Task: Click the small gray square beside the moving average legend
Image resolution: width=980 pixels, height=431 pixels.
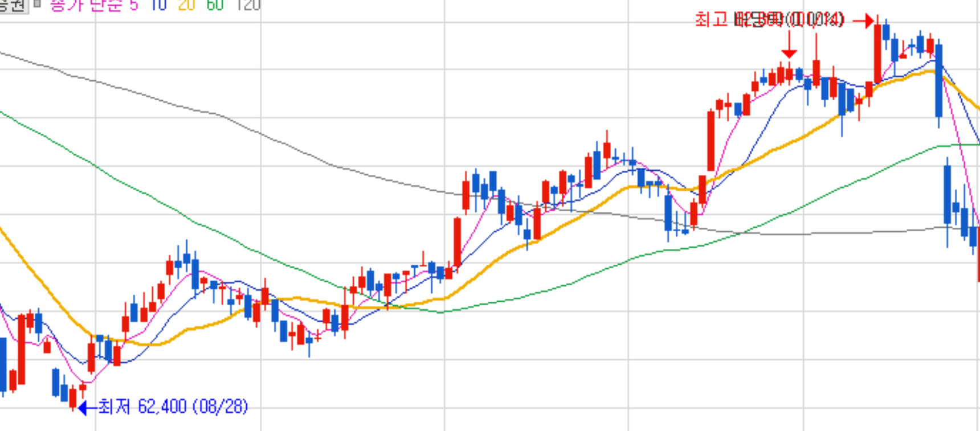Action: (x=38, y=3)
